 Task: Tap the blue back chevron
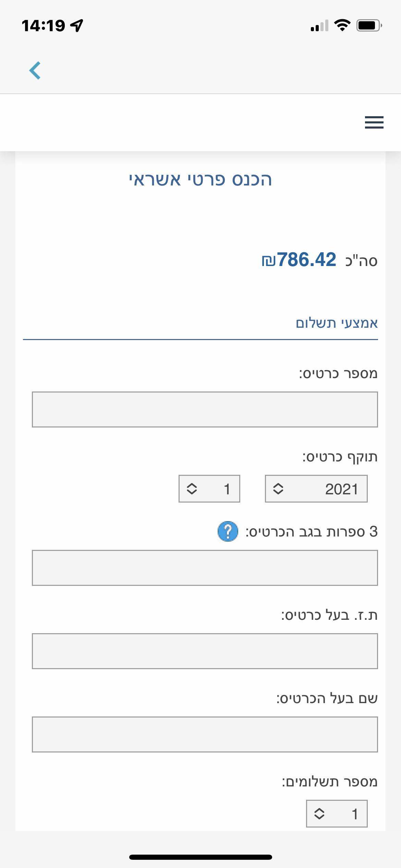35,71
